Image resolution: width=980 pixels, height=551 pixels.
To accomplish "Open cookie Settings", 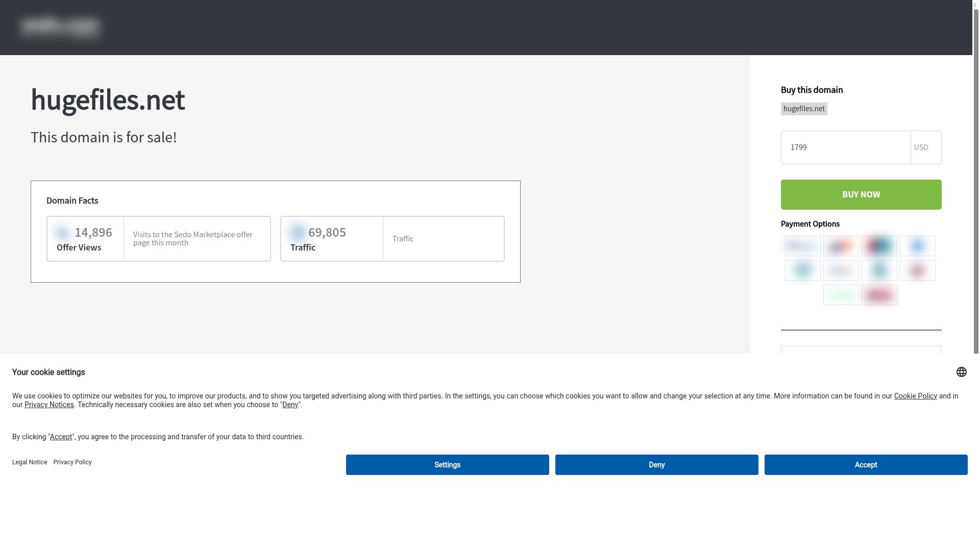I will [x=447, y=465].
